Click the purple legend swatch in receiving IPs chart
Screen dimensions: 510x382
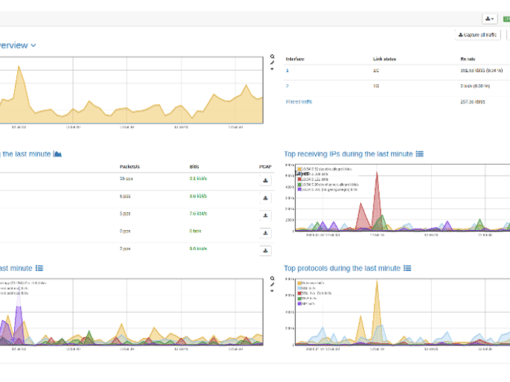300,189
